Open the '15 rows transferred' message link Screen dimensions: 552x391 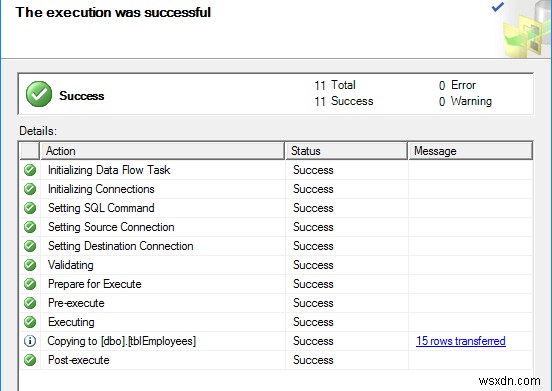[x=460, y=341]
